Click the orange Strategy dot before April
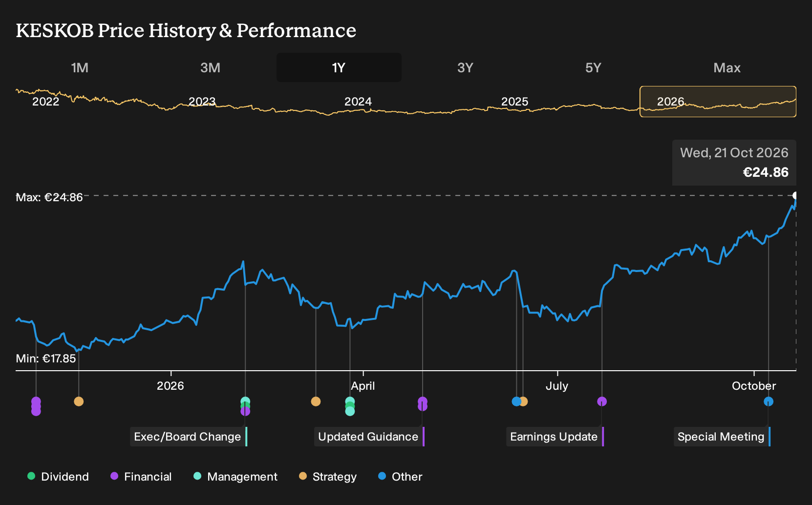Image resolution: width=812 pixels, height=505 pixels. [316, 401]
